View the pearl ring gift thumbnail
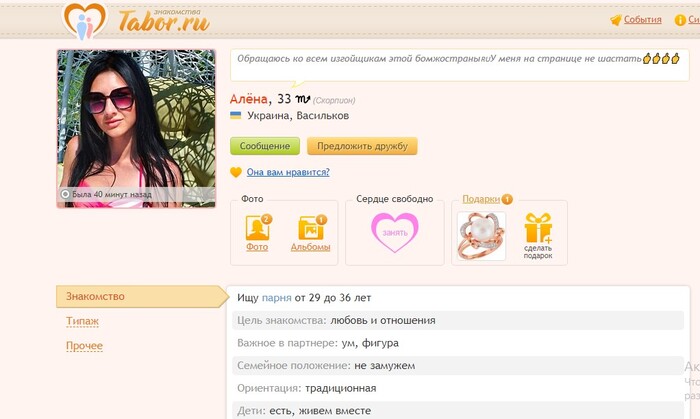This screenshot has width=700, height=419. 481,236
